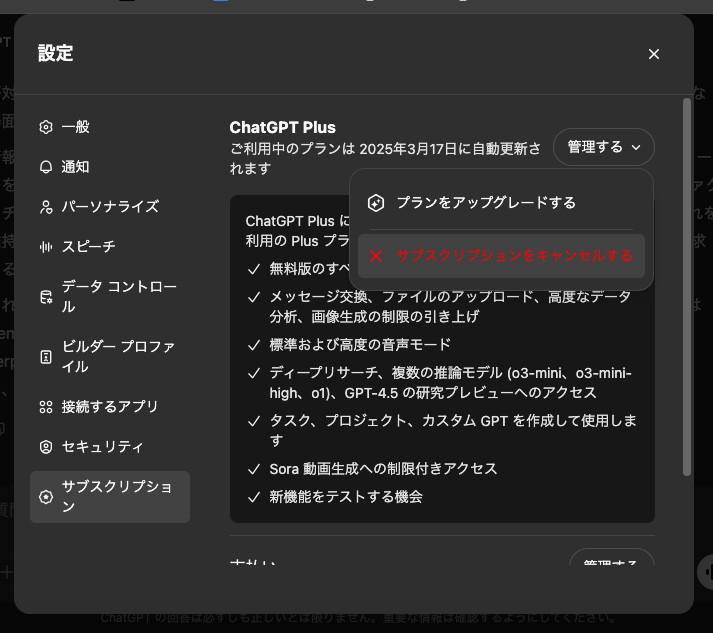Click the 2025年3月17日 auto-renewal notice text
This screenshot has width=713, height=633.
(x=386, y=159)
